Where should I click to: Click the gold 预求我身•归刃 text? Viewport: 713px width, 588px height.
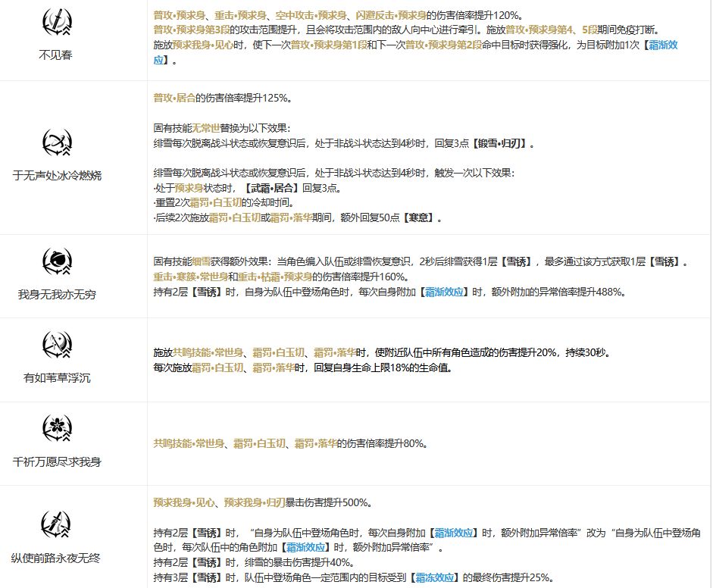coord(255,502)
